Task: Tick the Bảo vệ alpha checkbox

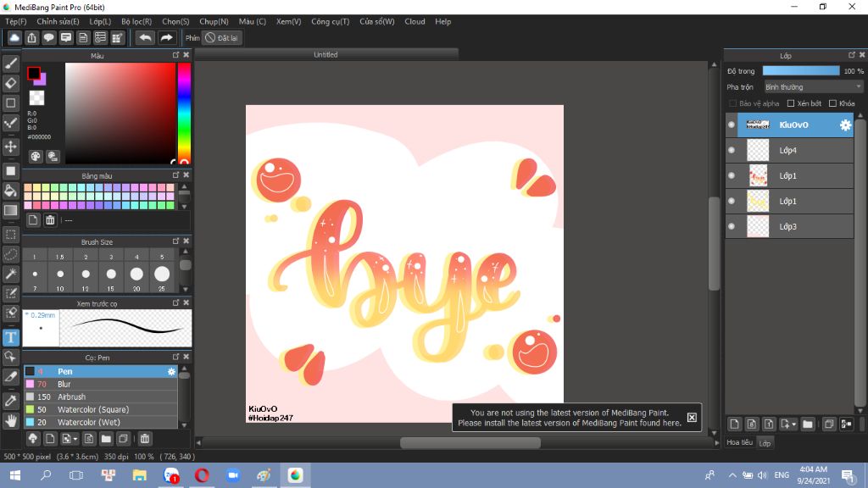Action: [x=733, y=103]
